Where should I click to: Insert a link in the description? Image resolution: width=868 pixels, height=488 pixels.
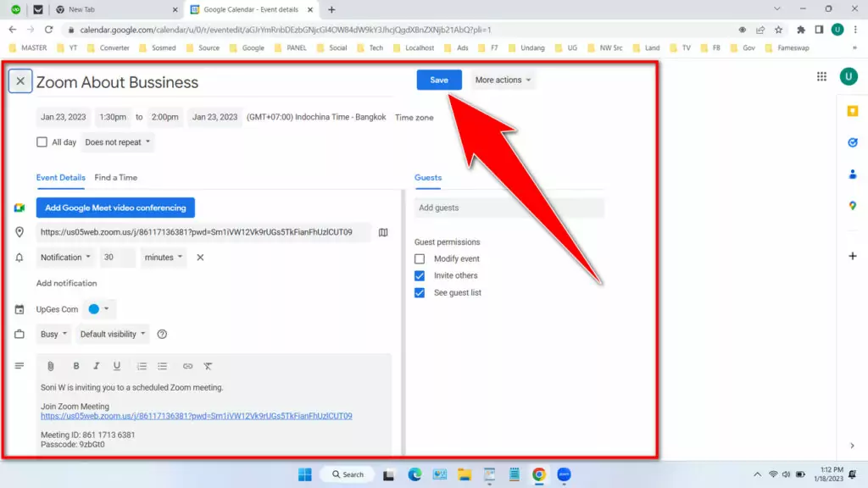click(187, 366)
